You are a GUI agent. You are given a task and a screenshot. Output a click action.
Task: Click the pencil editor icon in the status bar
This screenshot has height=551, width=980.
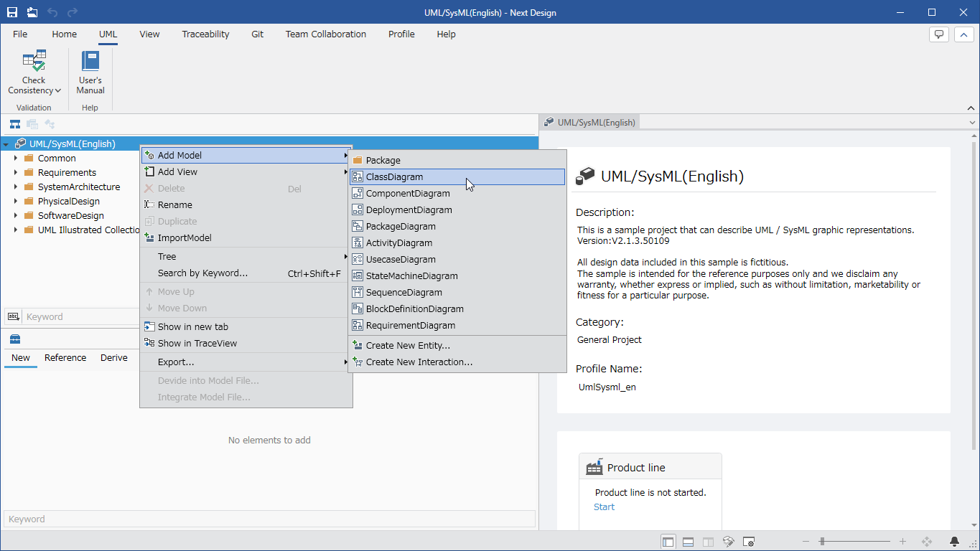[x=728, y=542]
